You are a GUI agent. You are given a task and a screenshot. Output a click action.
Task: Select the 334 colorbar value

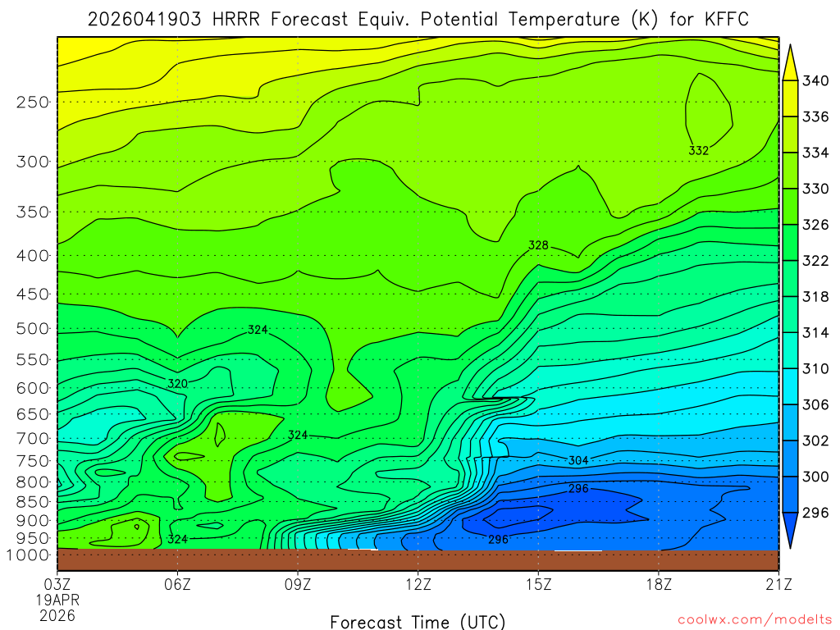(815, 153)
